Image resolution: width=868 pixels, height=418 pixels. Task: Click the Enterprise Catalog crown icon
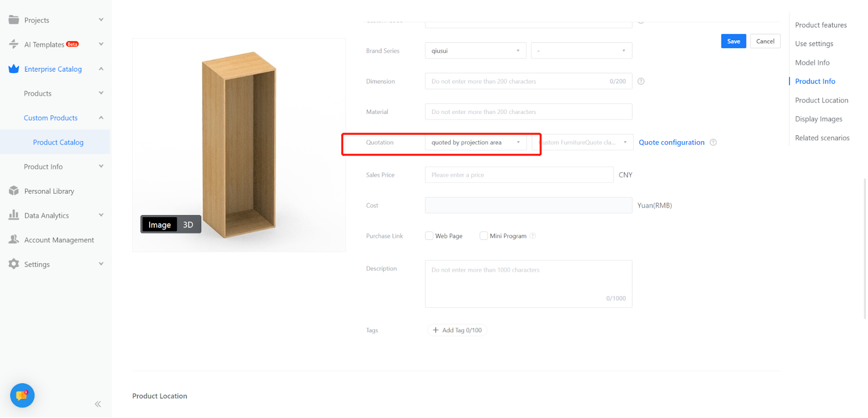[14, 69]
